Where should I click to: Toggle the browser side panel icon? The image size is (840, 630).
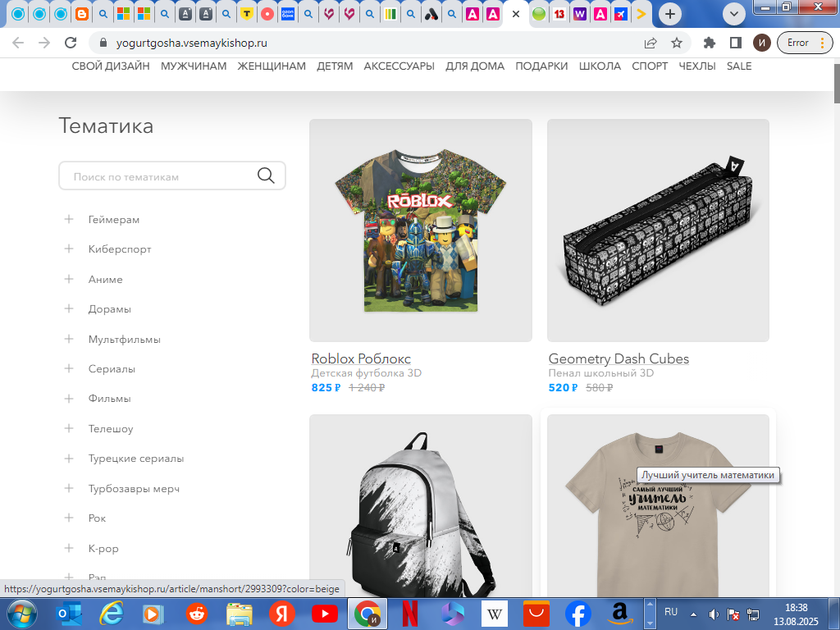click(736, 43)
